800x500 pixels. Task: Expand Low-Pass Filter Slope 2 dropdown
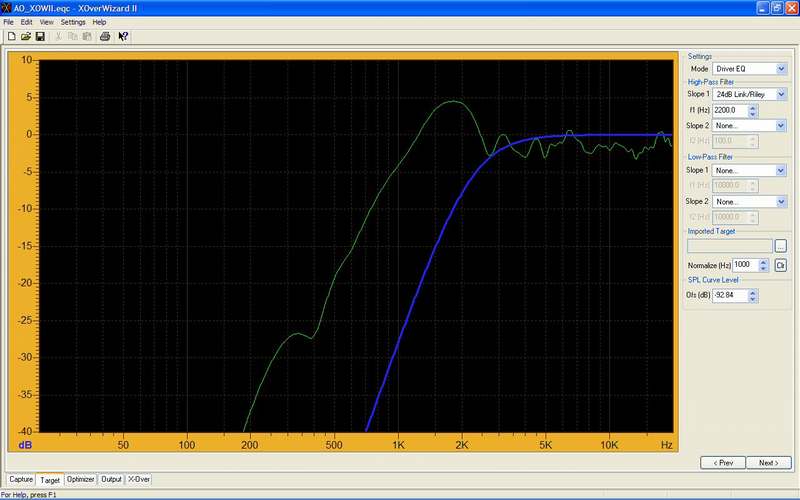781,202
